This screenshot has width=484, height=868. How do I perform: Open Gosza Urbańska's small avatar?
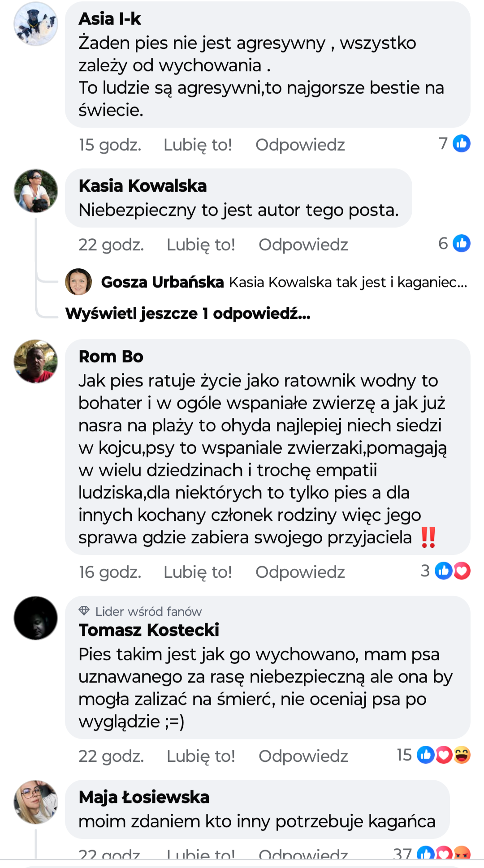click(x=78, y=282)
